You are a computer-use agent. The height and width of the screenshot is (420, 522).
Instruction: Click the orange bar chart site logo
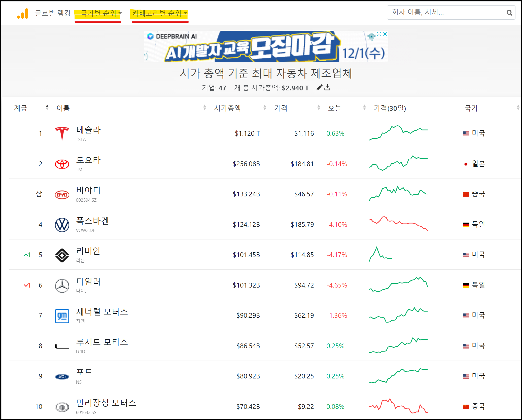23,13
